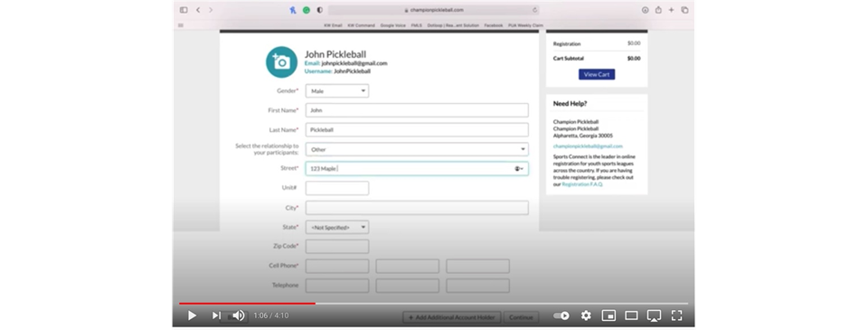
Task: Open the championpickleball@gmail.com link
Action: (588, 146)
